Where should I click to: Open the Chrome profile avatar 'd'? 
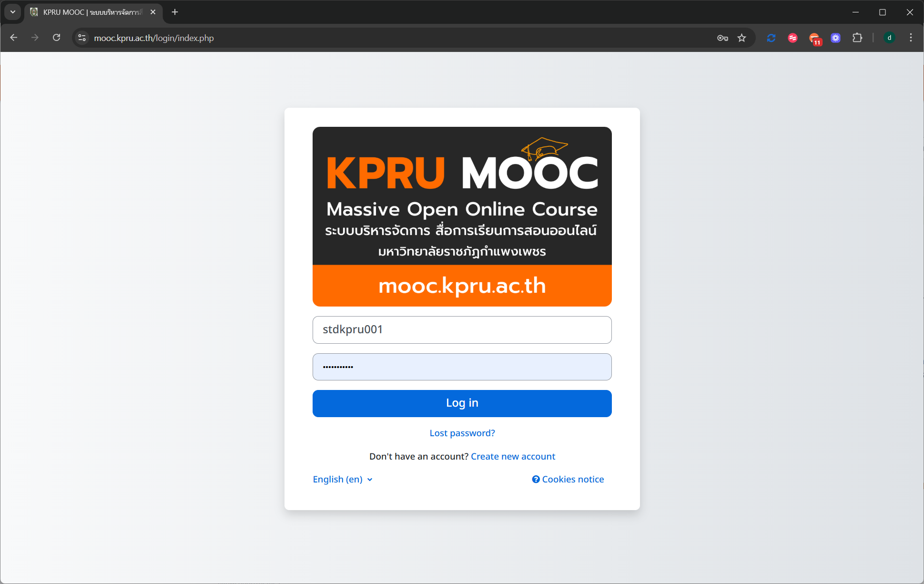pos(889,38)
